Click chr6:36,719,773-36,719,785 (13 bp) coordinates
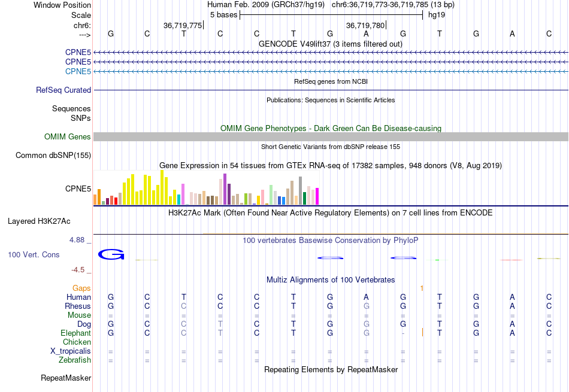This screenshot has width=569, height=392. (x=393, y=5)
